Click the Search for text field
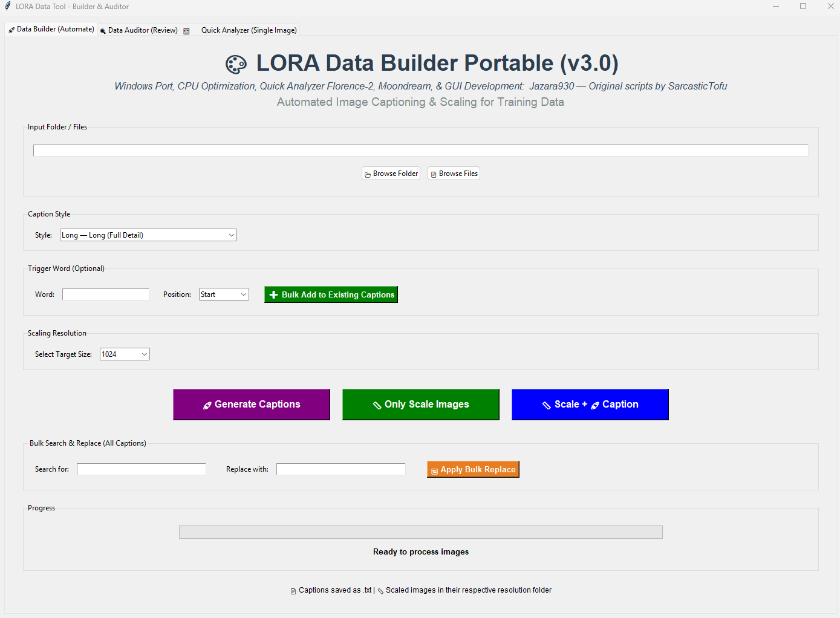Image resolution: width=840 pixels, height=618 pixels. 142,469
